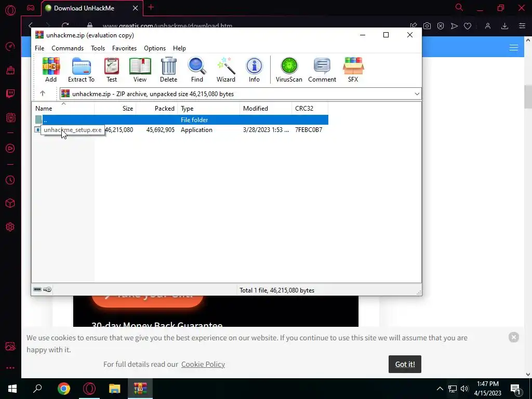532x399 pixels.
Task: Go up one folder level arrow
Action: 43,94
